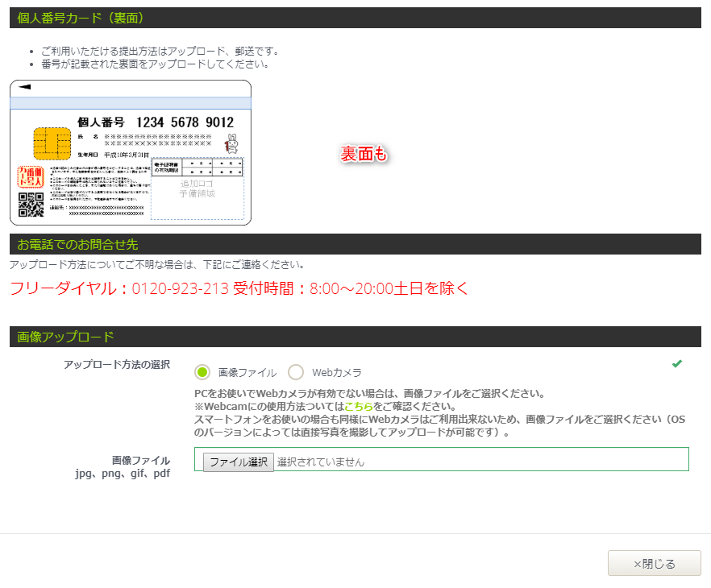711x588 pixels.
Task: Click the green checkmark validation icon
Action: pos(677,364)
